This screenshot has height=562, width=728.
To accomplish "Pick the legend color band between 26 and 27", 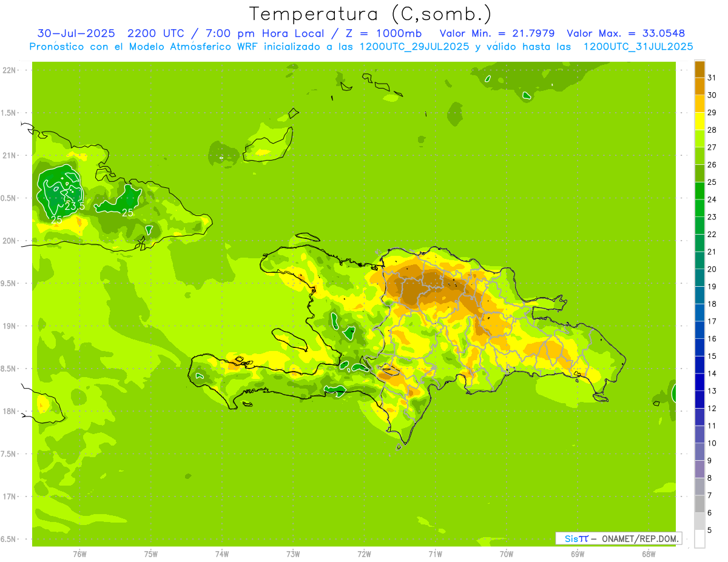I will click(x=699, y=156).
